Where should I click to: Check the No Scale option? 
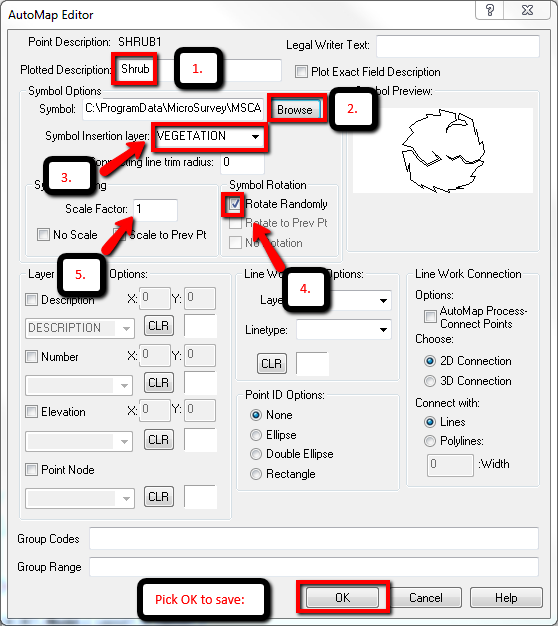(x=43, y=234)
